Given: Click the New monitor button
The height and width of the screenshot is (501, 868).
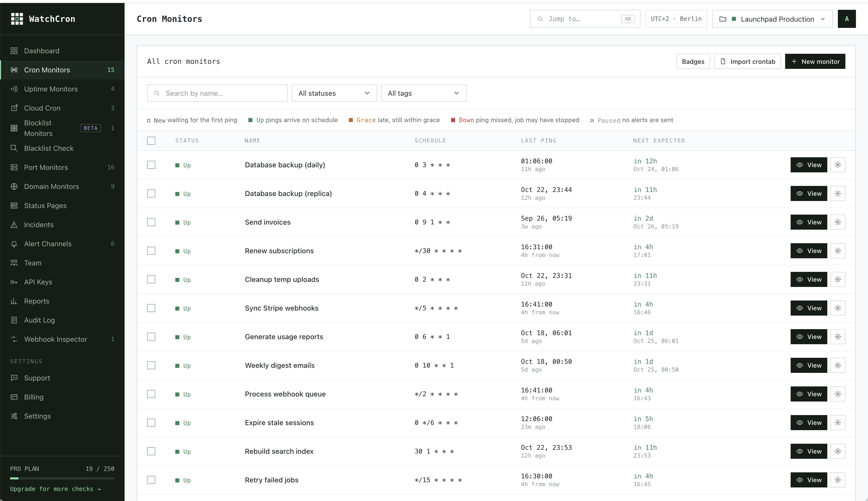Looking at the screenshot, I should [x=815, y=61].
